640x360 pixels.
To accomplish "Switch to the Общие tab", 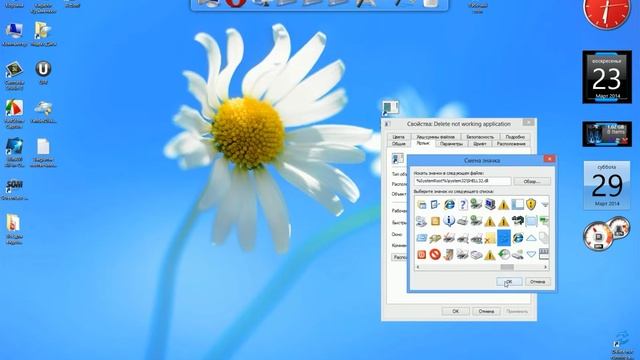I will [x=399, y=144].
